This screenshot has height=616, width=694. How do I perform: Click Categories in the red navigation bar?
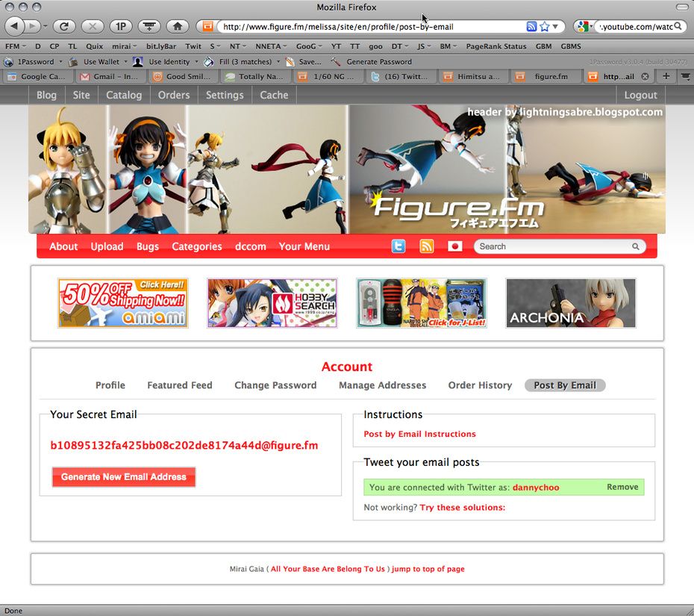click(x=197, y=246)
